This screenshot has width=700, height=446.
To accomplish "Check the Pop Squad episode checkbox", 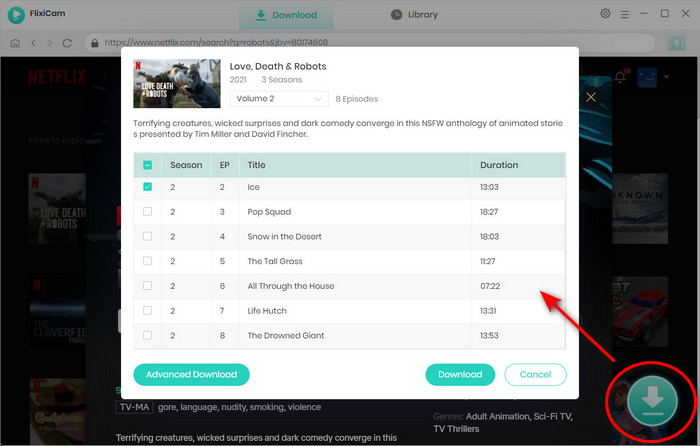I will (x=147, y=212).
